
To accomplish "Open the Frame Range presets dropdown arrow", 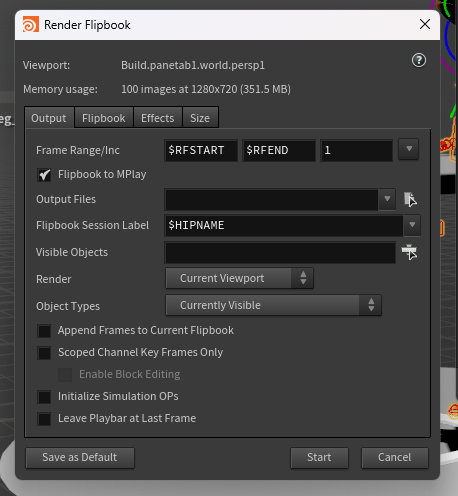I will [409, 149].
